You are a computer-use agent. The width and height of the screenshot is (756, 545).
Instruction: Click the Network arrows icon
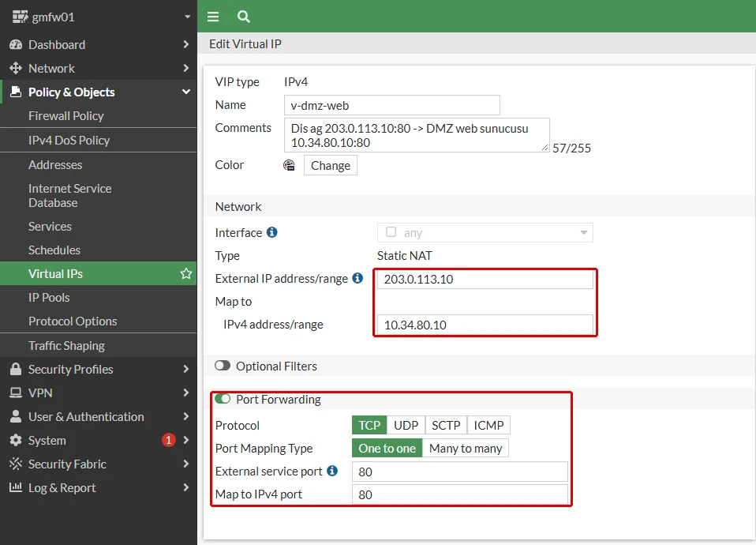coord(16,68)
